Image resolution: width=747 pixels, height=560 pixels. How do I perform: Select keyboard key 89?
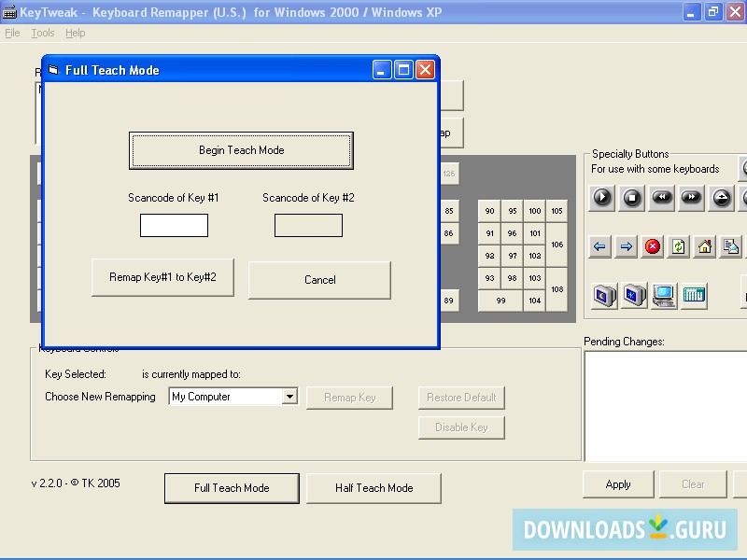(x=449, y=301)
